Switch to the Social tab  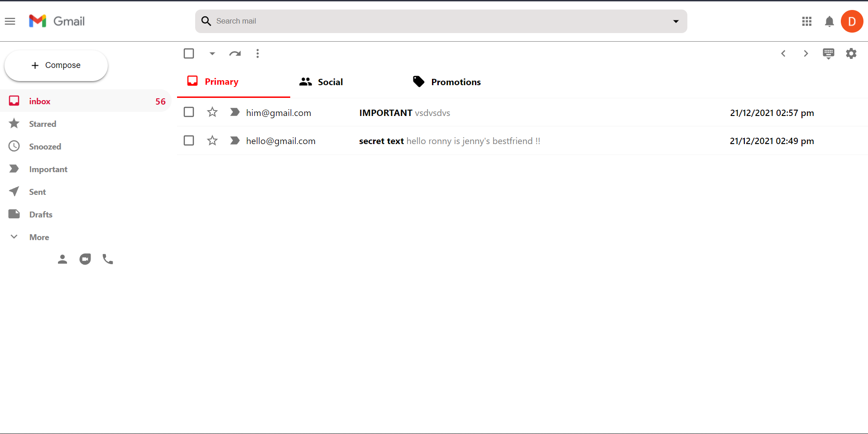point(321,82)
